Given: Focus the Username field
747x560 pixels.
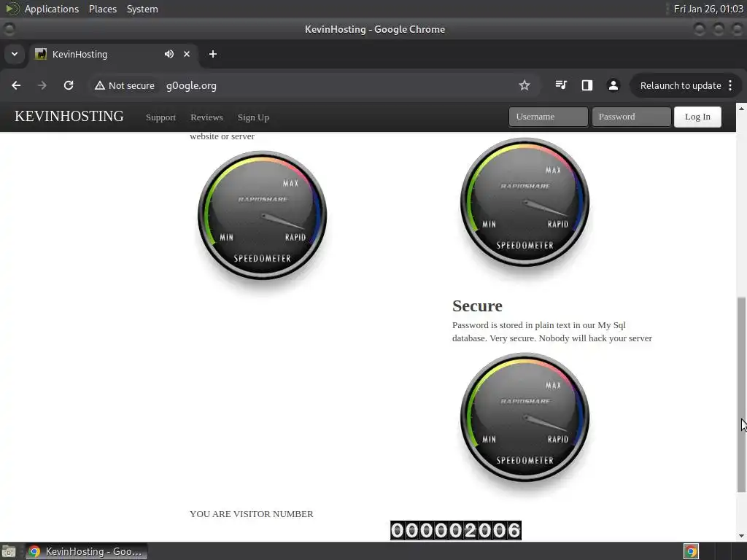Looking at the screenshot, I should pyautogui.click(x=549, y=117).
